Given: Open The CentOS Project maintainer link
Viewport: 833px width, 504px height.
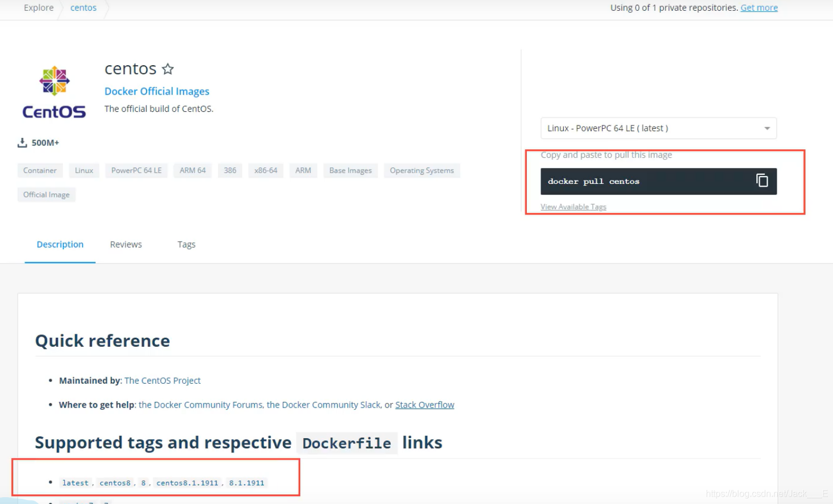Looking at the screenshot, I should 162,380.
